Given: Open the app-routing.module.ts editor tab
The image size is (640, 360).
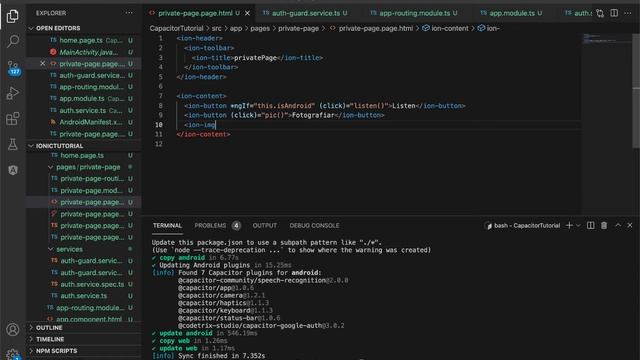Looking at the screenshot, I should click(414, 13).
